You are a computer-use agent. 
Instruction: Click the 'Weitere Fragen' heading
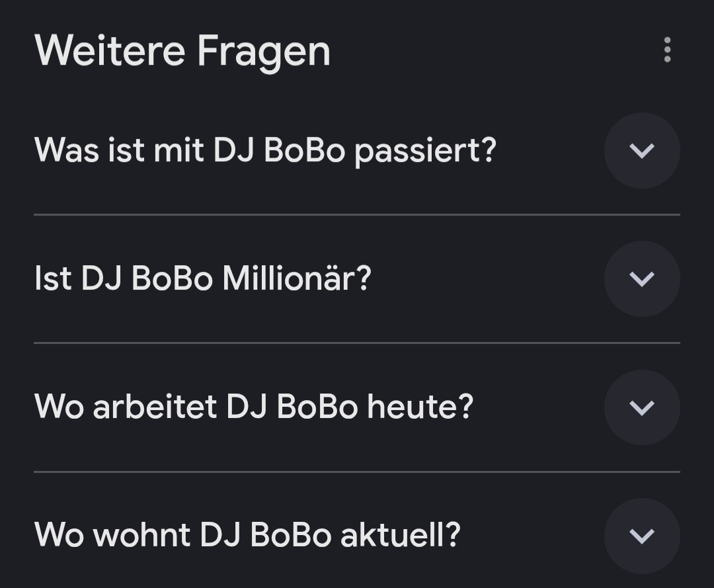pyautogui.click(x=182, y=51)
